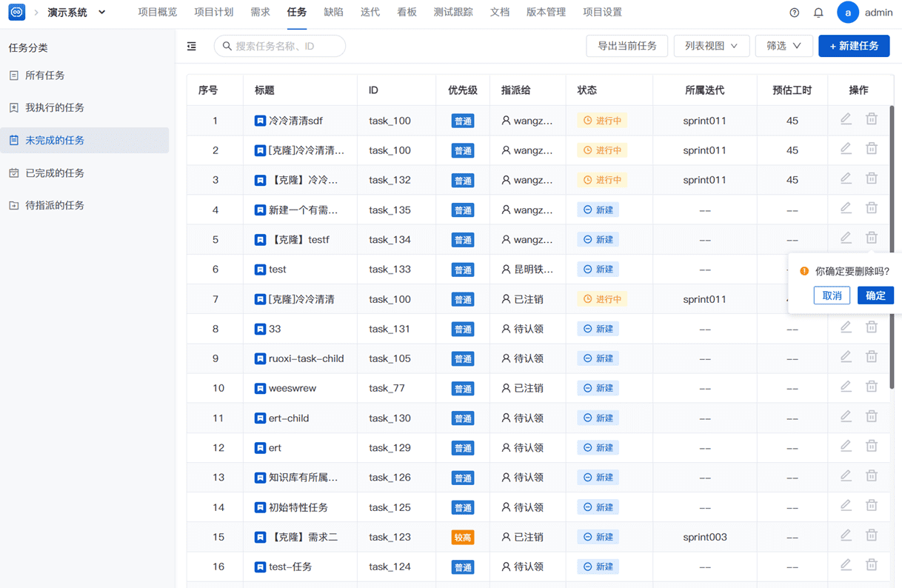Image resolution: width=902 pixels, height=588 pixels.
Task: Open the help question-mark icon
Action: pyautogui.click(x=795, y=13)
